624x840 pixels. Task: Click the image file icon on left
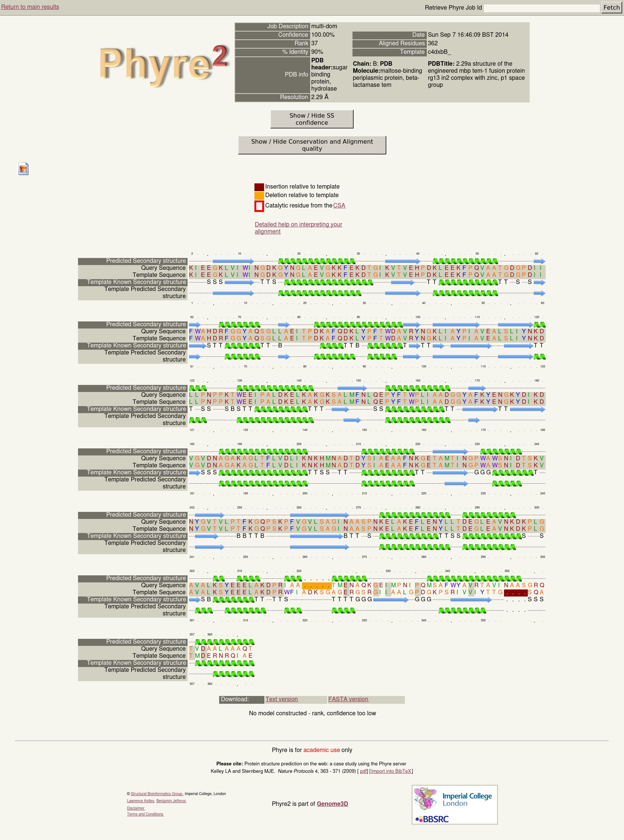tap(23, 169)
